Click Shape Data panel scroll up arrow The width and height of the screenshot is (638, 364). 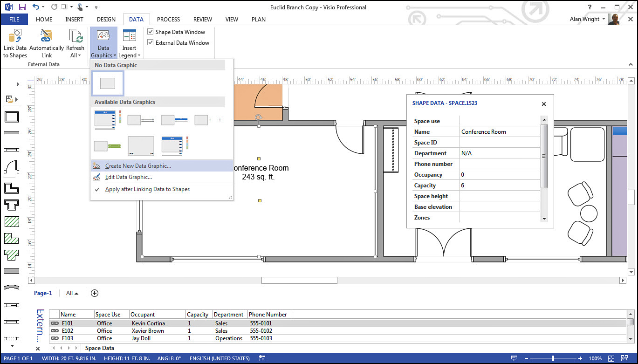[544, 119]
